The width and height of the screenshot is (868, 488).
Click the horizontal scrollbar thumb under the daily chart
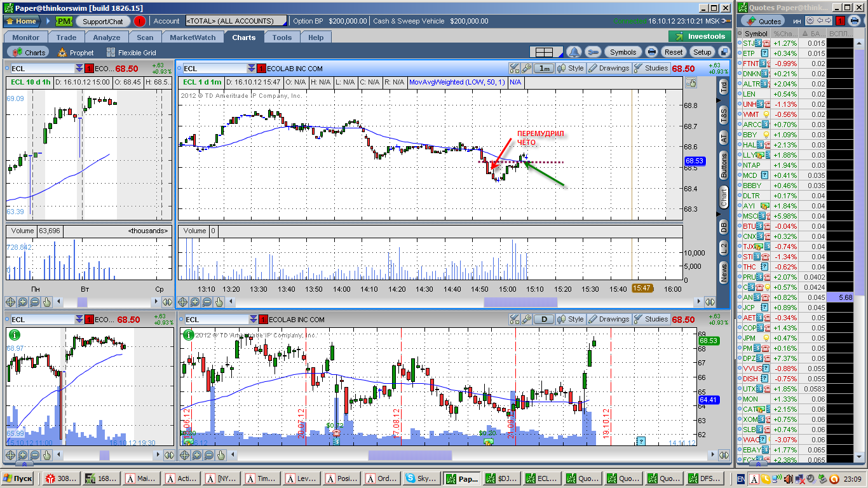410,455
